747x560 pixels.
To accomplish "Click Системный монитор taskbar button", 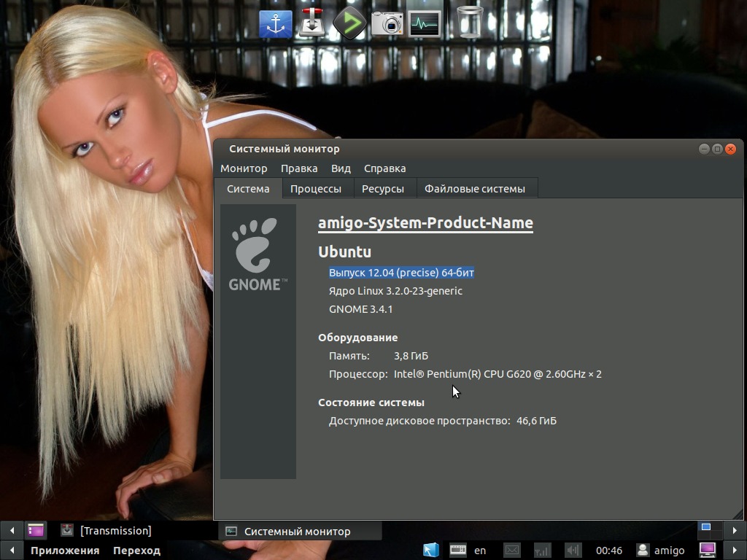I will point(300,531).
